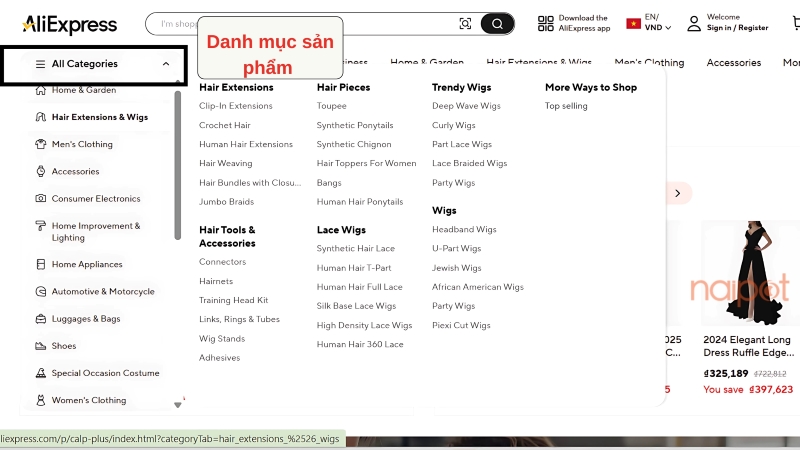Viewport: 800px width, 450px height.
Task: Click the Consumer Electronics camera icon
Action: (41, 198)
